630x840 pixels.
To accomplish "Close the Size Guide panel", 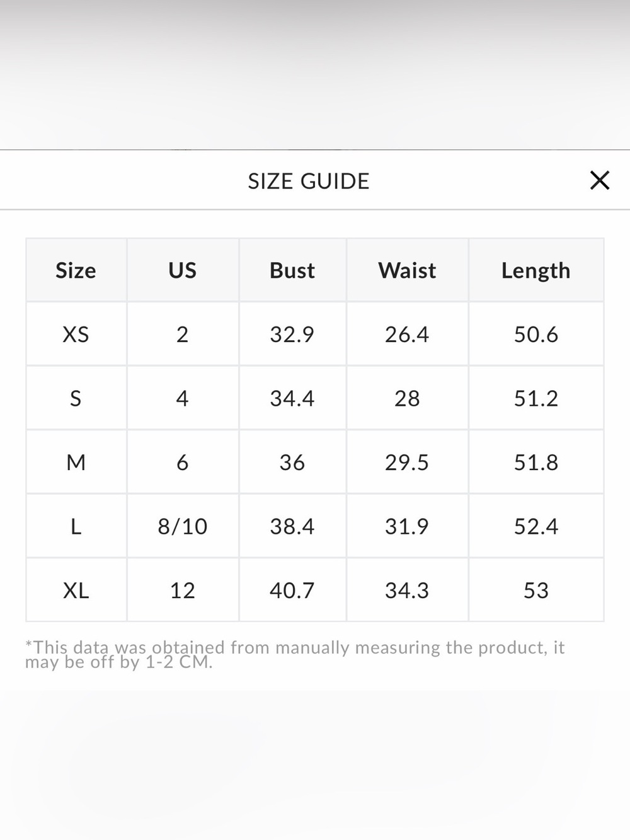I will pos(600,180).
